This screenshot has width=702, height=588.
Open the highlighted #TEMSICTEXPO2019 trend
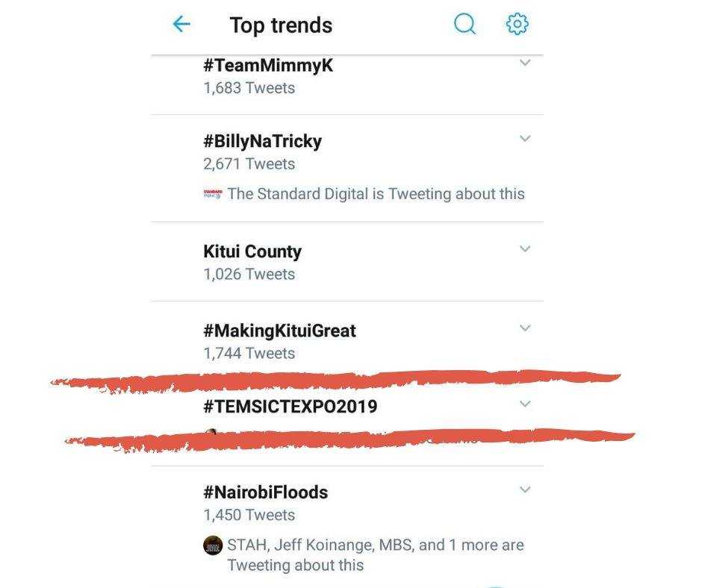[290, 407]
